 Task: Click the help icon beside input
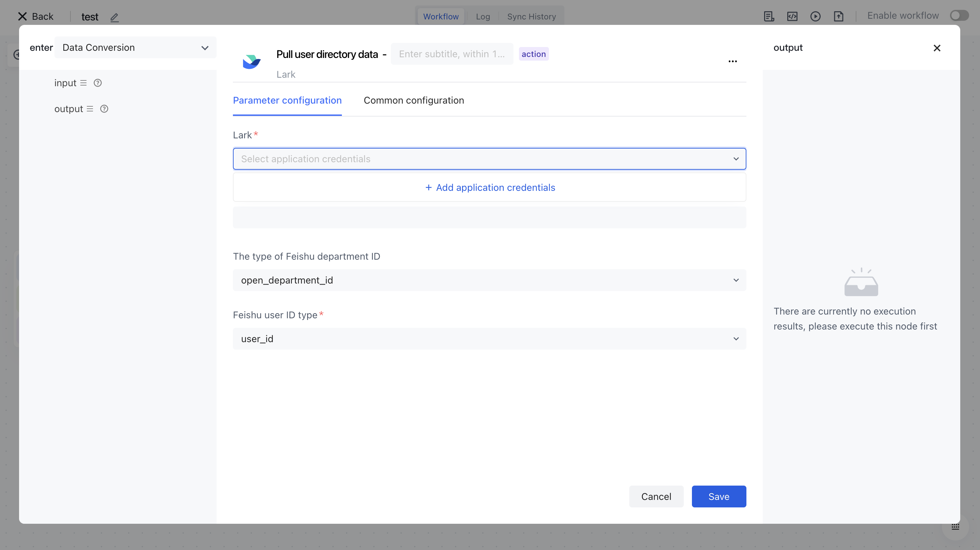[x=98, y=83]
